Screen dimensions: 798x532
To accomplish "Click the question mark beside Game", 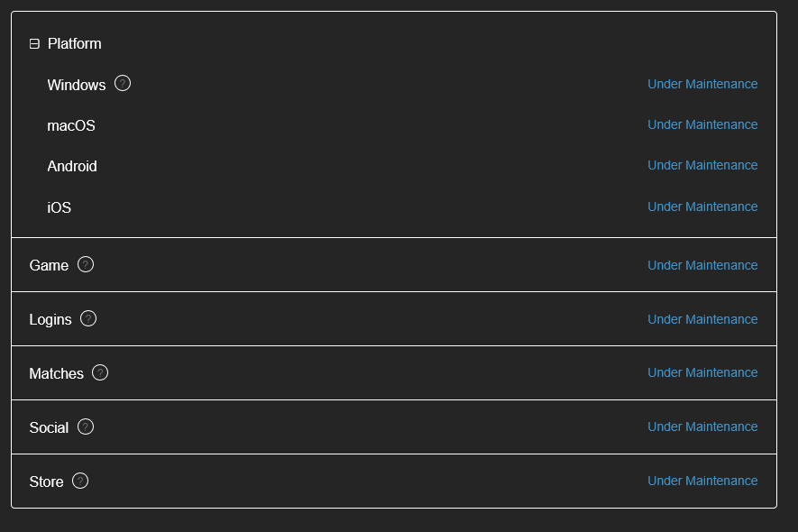I will 86,264.
